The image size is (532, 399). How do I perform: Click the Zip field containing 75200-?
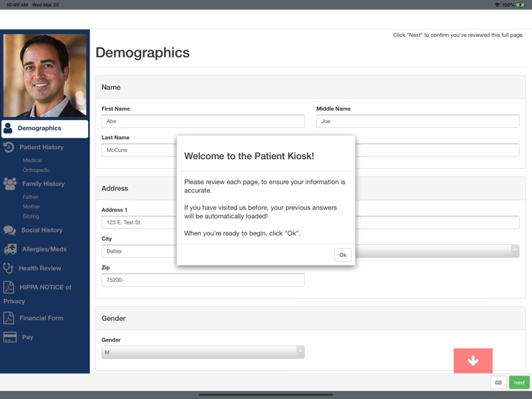203,280
